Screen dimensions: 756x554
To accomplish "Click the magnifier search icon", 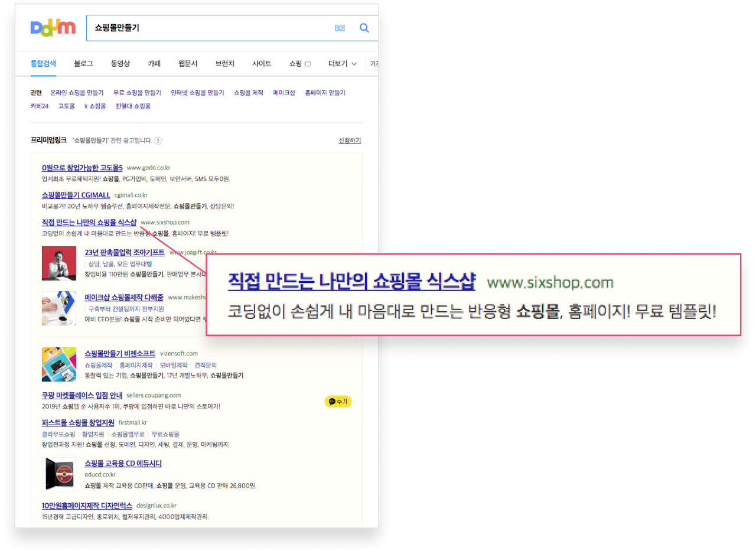I will pyautogui.click(x=364, y=28).
